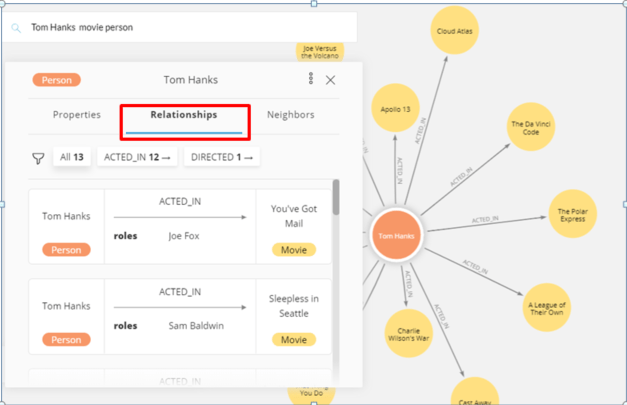Select The Da Vinci Code node
Image resolution: width=627 pixels, height=405 pixels.
click(531, 127)
